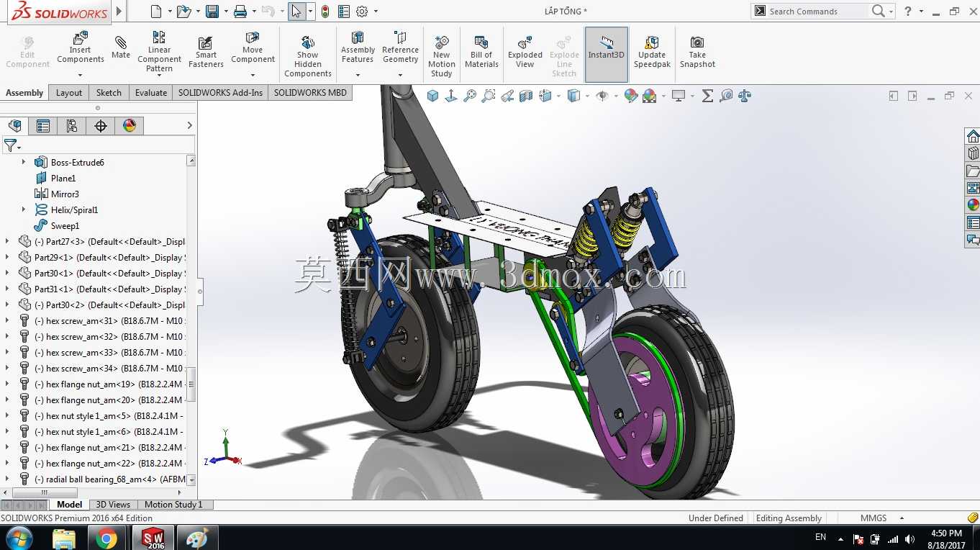The image size is (980, 550).
Task: Click Show Hidden Components
Action: click(307, 55)
